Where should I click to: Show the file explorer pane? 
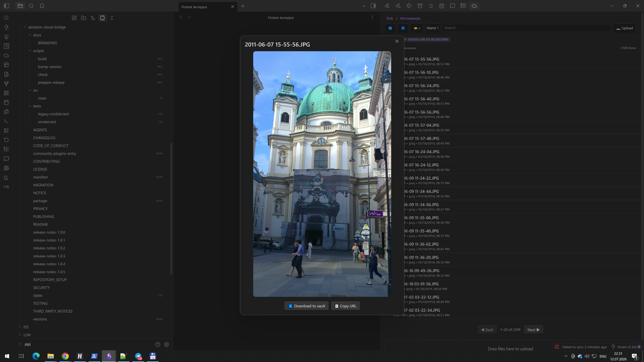click(x=20, y=6)
